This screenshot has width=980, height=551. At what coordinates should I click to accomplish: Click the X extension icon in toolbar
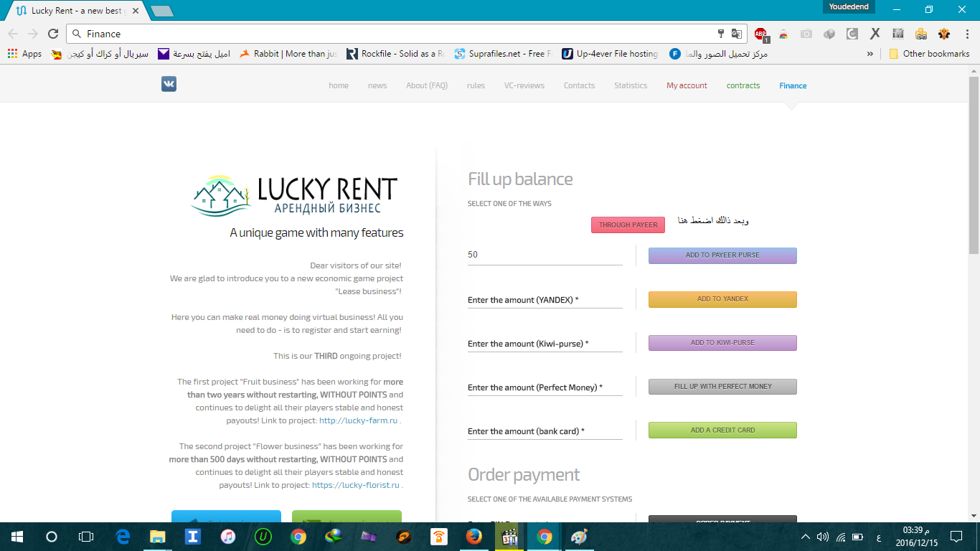[x=875, y=34]
